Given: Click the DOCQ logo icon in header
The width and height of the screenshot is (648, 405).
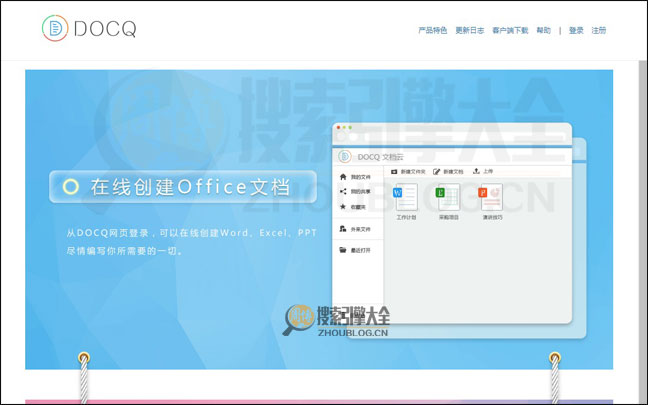Looking at the screenshot, I should pos(55,28).
